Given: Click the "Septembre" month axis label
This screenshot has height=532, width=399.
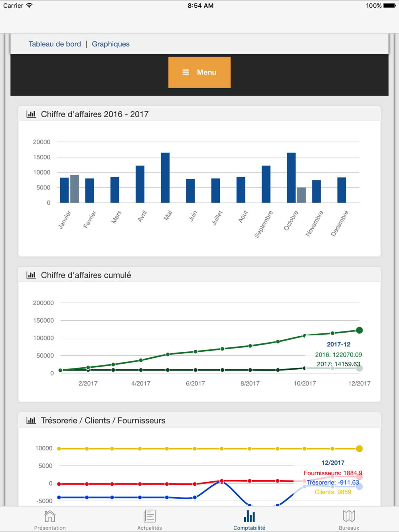Looking at the screenshot, I should [x=264, y=224].
